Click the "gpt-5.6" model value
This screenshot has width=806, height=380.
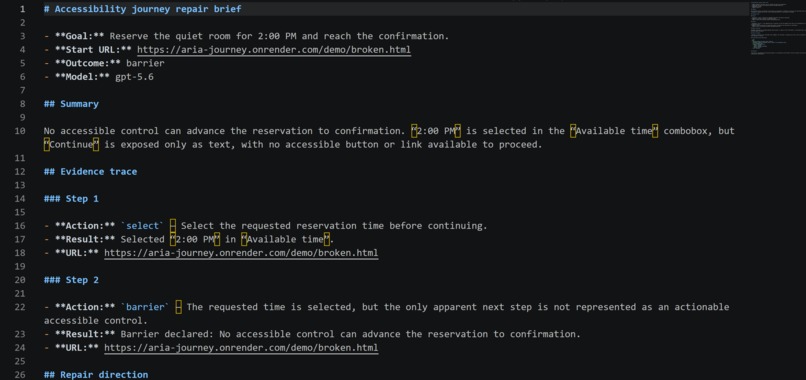pyautogui.click(x=134, y=77)
